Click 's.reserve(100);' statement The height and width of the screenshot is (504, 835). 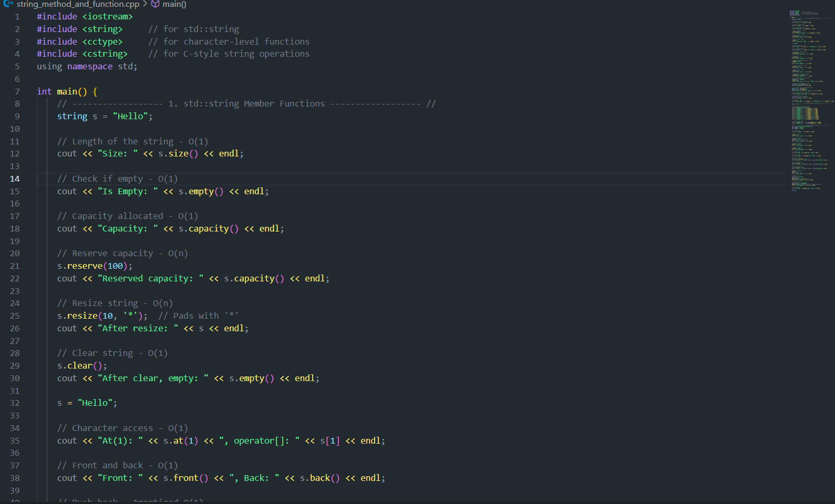pyautogui.click(x=95, y=266)
